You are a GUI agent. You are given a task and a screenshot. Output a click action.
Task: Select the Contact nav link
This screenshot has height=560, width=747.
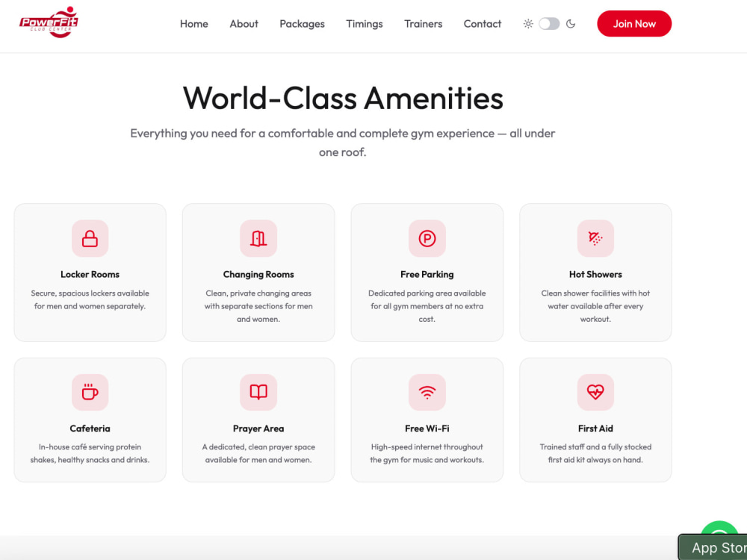point(482,24)
